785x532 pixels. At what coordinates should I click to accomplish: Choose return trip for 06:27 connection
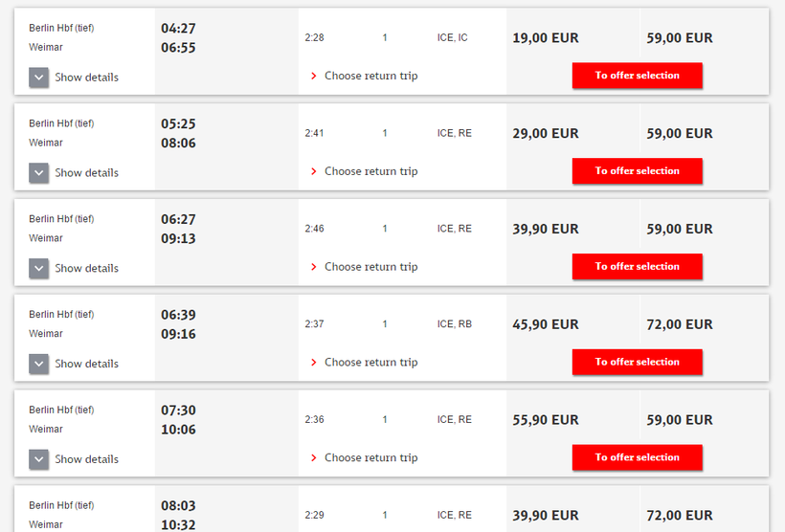pos(370,267)
